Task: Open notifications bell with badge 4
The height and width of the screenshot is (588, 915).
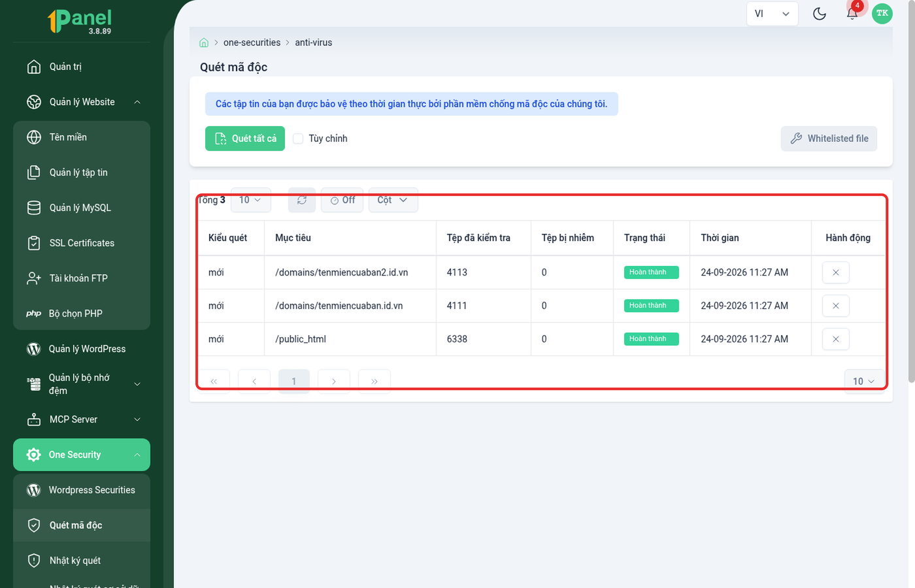Action: tap(852, 13)
